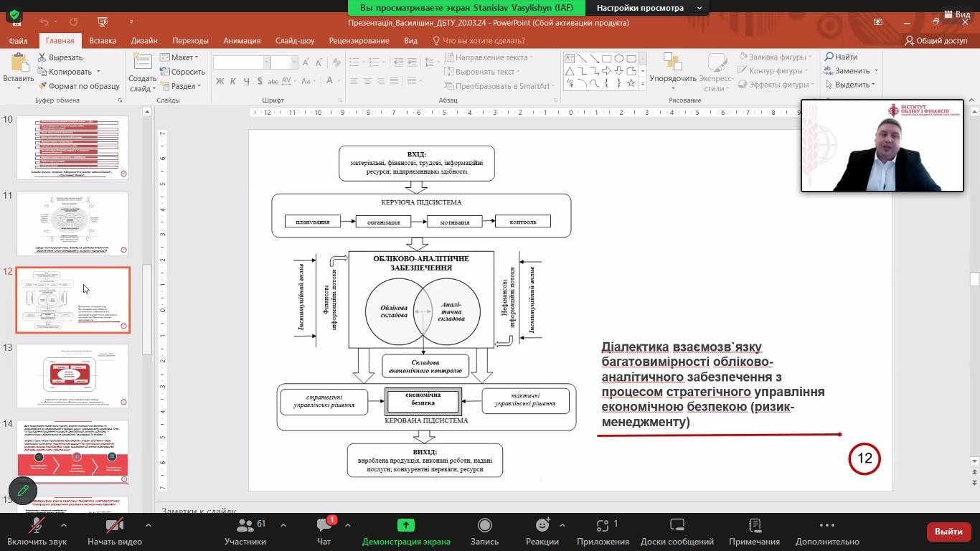
Task: Open font size combo box
Action: tap(284, 62)
